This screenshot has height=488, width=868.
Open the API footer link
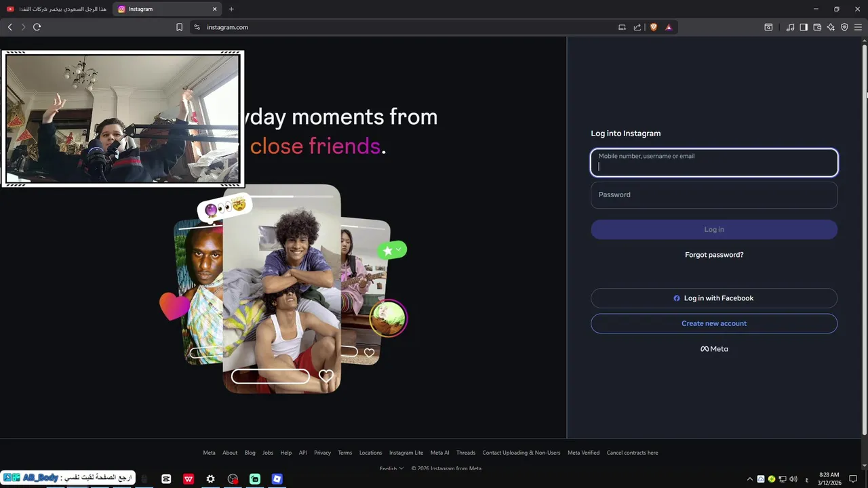(x=303, y=453)
